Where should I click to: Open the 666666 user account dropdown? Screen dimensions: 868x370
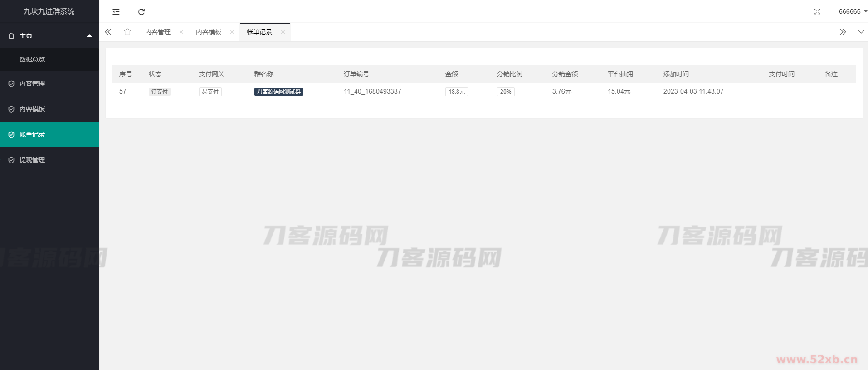pyautogui.click(x=852, y=11)
